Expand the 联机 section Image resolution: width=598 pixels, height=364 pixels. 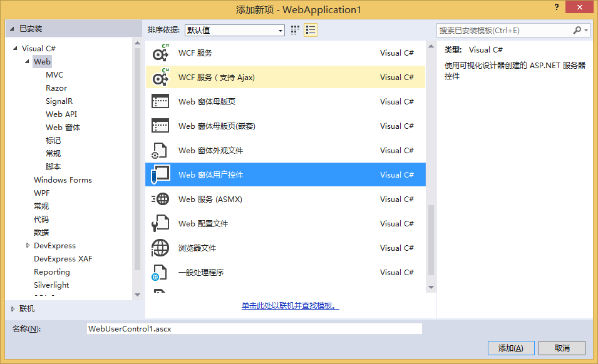(x=13, y=309)
